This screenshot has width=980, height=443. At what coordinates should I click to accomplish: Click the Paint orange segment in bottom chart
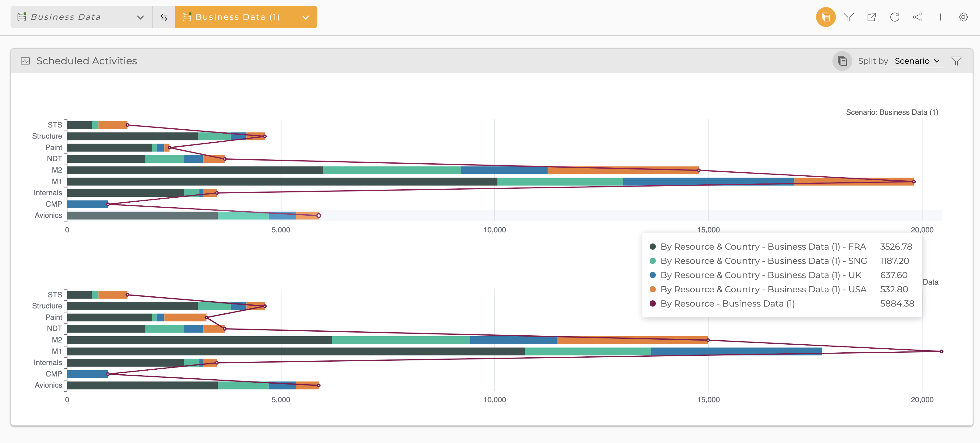tap(185, 317)
